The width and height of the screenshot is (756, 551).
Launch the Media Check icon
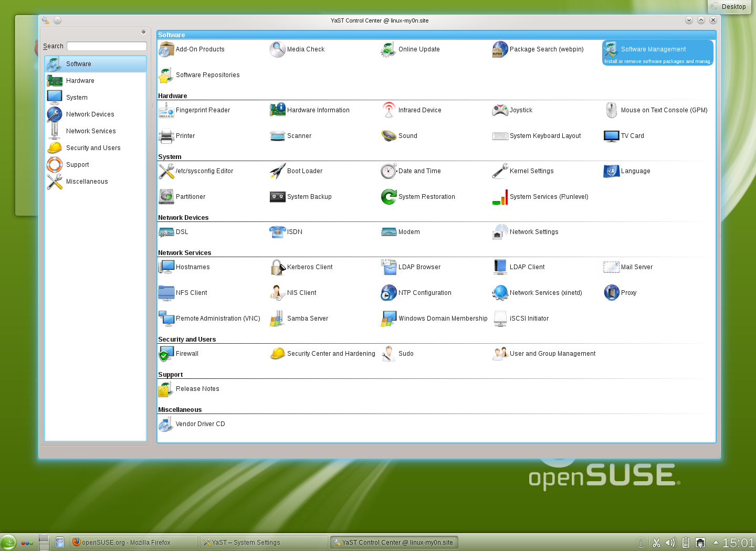(x=278, y=49)
